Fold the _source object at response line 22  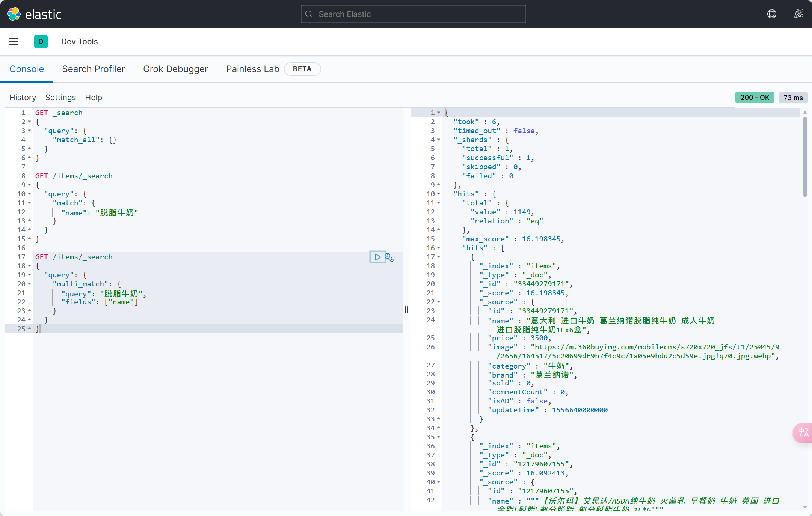coord(439,302)
